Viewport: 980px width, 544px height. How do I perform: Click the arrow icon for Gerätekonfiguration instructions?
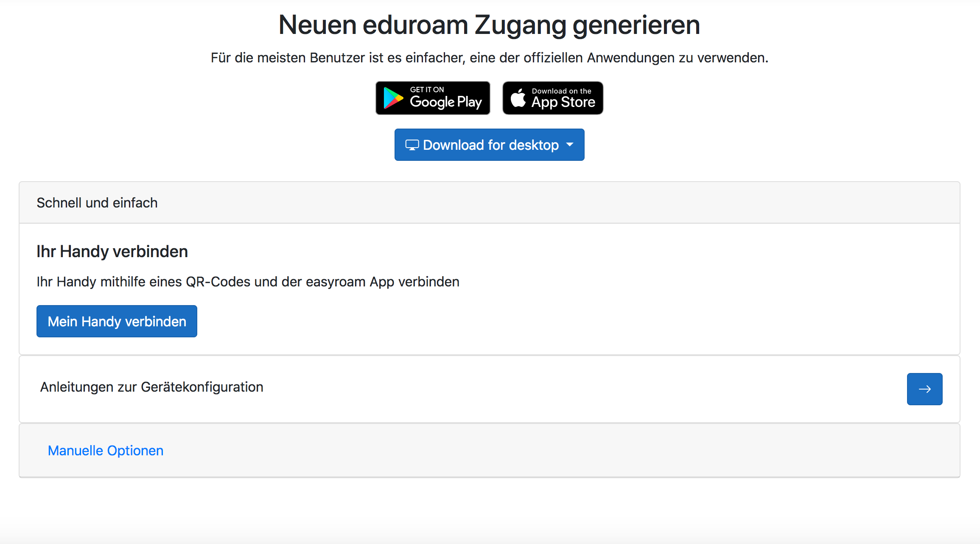pos(925,389)
